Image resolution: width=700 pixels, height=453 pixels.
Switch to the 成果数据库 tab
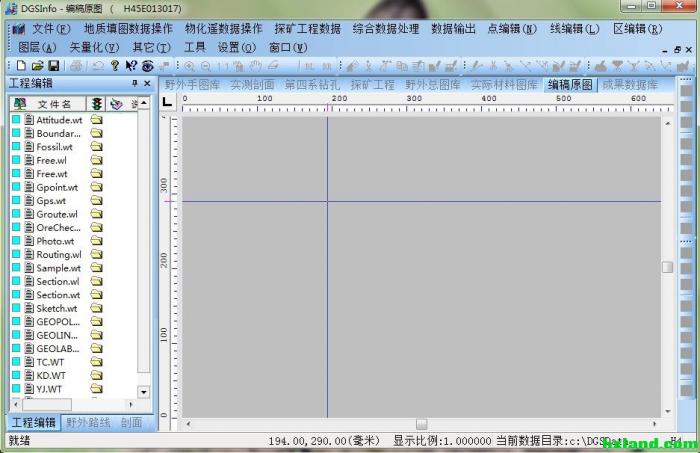630,85
